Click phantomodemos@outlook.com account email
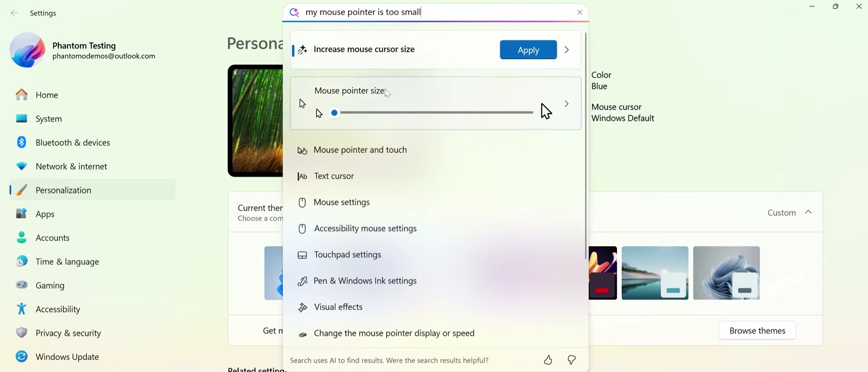 [x=104, y=57]
